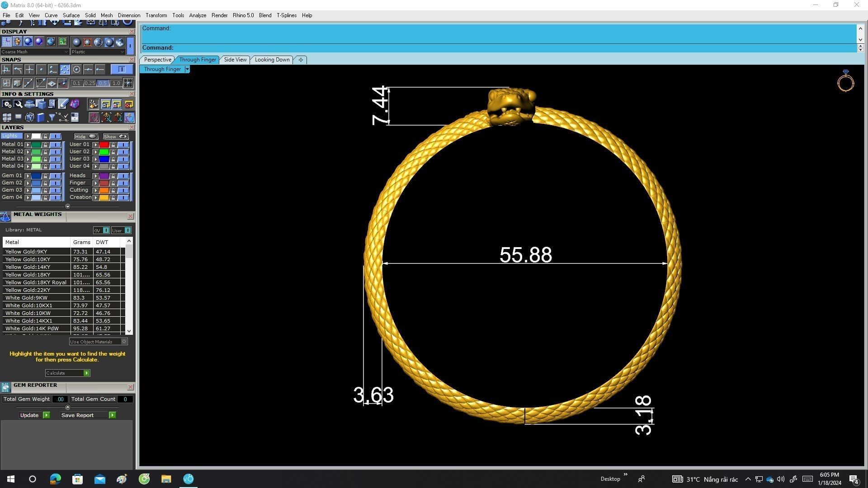Click the Update button in Gem Reporter
The image size is (868, 488).
click(x=34, y=415)
